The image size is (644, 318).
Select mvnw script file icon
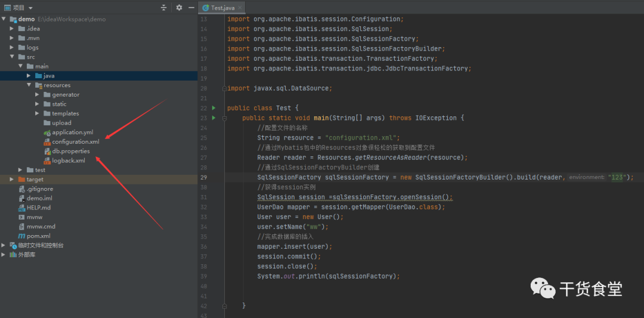coord(22,217)
